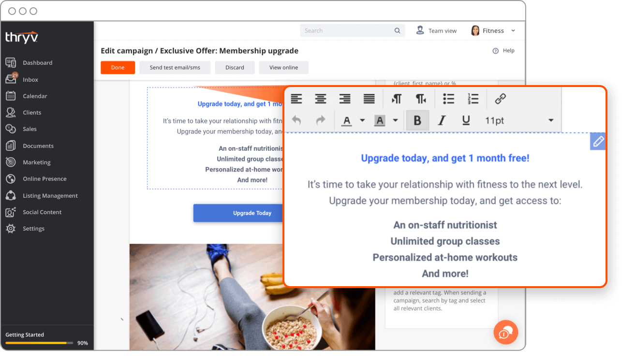Justify the paragraph text
This screenshot has width=622, height=364.
click(x=369, y=99)
